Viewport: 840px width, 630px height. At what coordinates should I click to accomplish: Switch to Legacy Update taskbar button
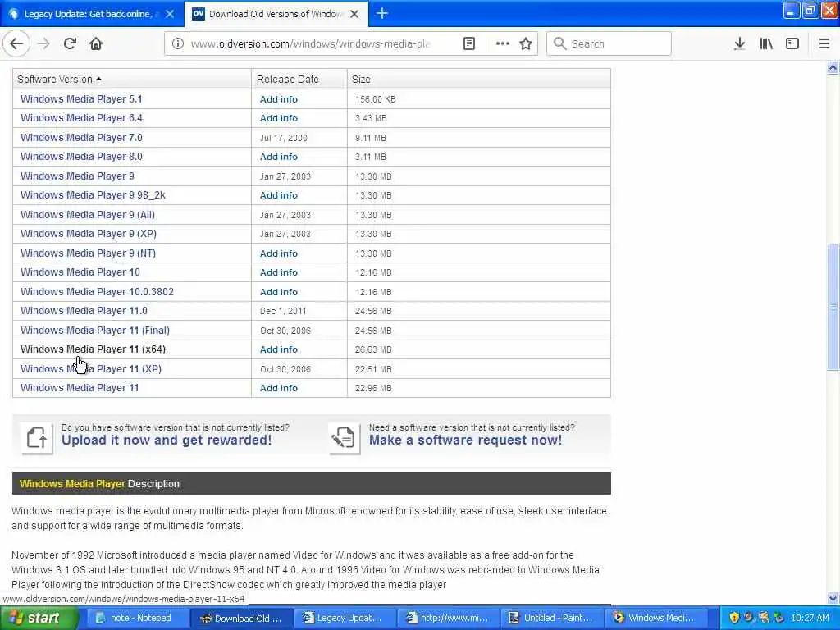(343, 619)
